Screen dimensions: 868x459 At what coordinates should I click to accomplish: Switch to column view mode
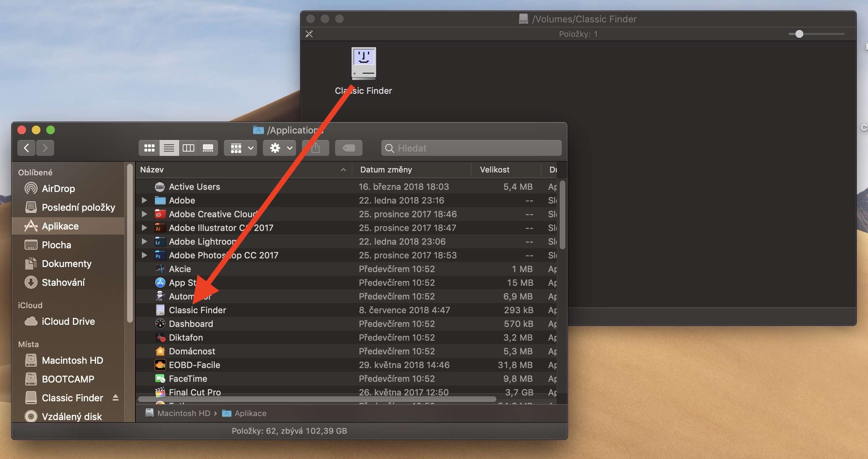[x=188, y=148]
